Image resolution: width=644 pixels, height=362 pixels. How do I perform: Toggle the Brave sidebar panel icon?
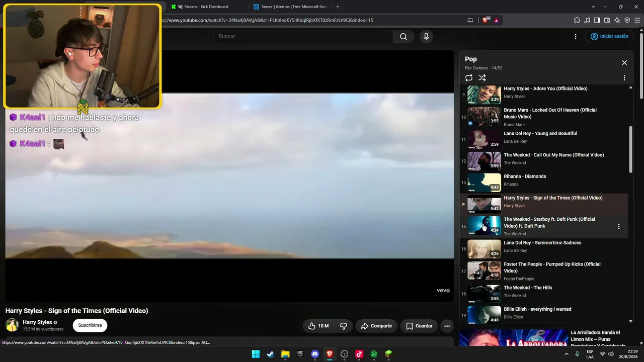tap(597, 20)
